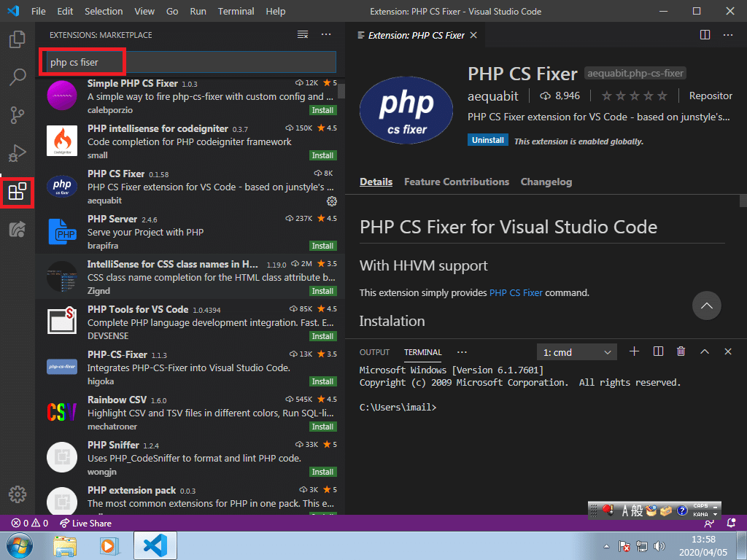The image size is (747, 560).
Task: Split the terminal panel
Action: (x=659, y=351)
